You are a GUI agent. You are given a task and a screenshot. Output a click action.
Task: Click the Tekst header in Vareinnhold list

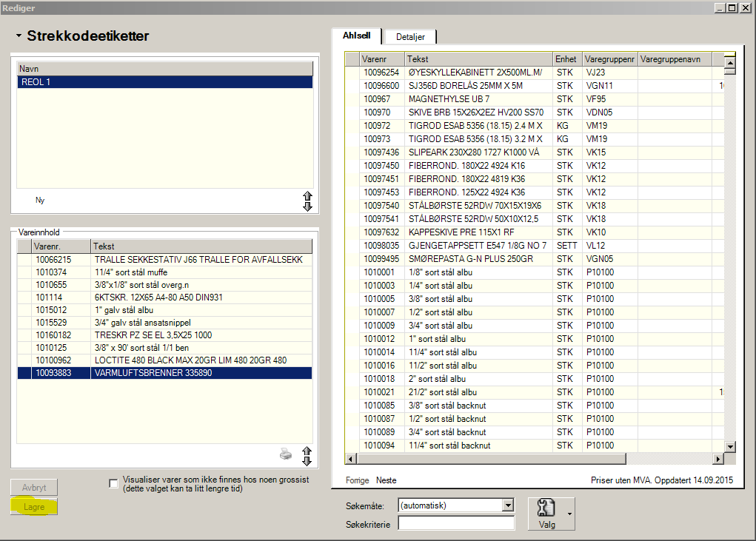(x=201, y=246)
